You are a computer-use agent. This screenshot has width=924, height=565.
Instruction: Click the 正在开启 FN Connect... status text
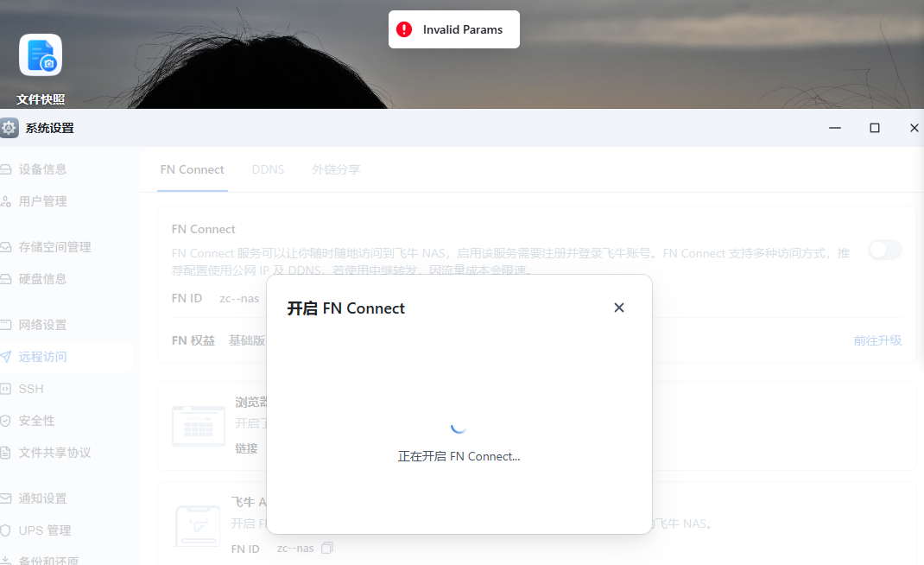(459, 456)
